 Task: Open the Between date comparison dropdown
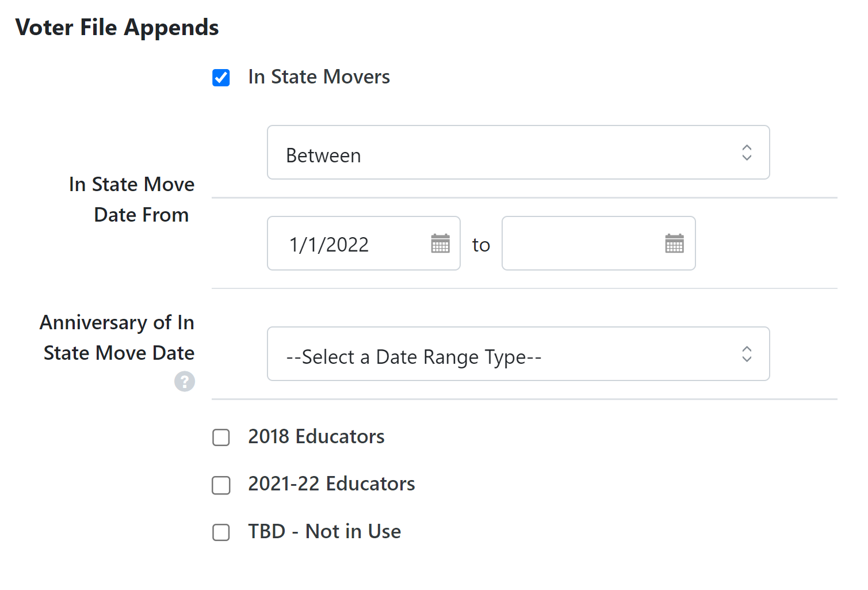[506, 153]
